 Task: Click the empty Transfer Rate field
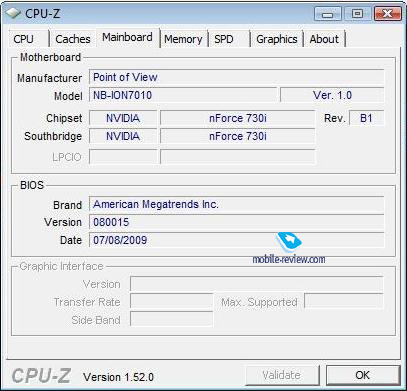coord(171,302)
